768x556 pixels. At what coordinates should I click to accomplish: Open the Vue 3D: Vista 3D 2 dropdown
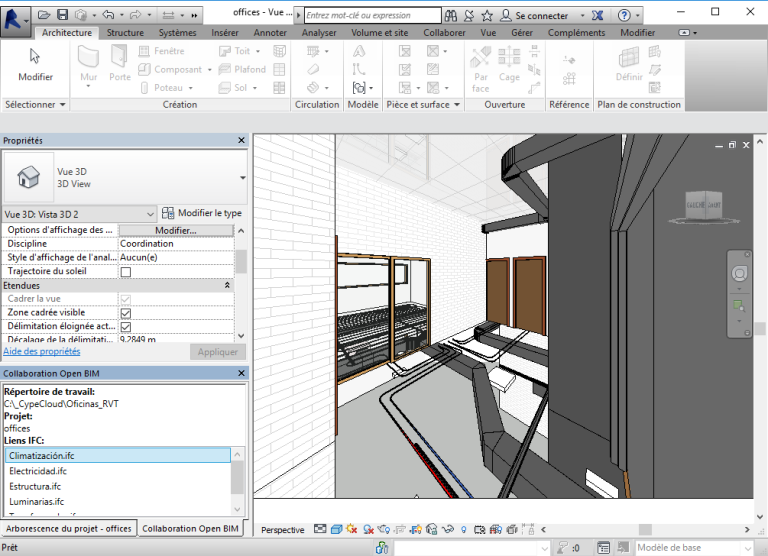(x=150, y=214)
